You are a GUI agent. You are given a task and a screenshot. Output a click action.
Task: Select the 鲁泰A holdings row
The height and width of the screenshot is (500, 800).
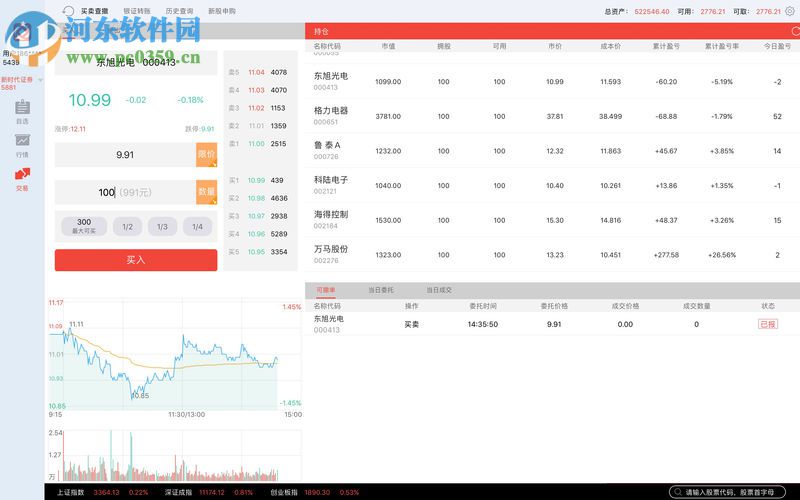pyautogui.click(x=553, y=151)
